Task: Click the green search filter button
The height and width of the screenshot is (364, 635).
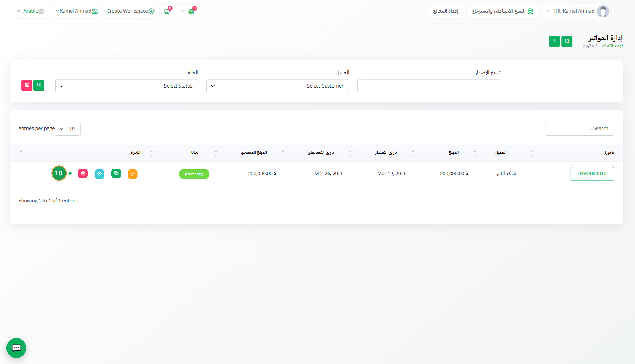Action: (39, 85)
